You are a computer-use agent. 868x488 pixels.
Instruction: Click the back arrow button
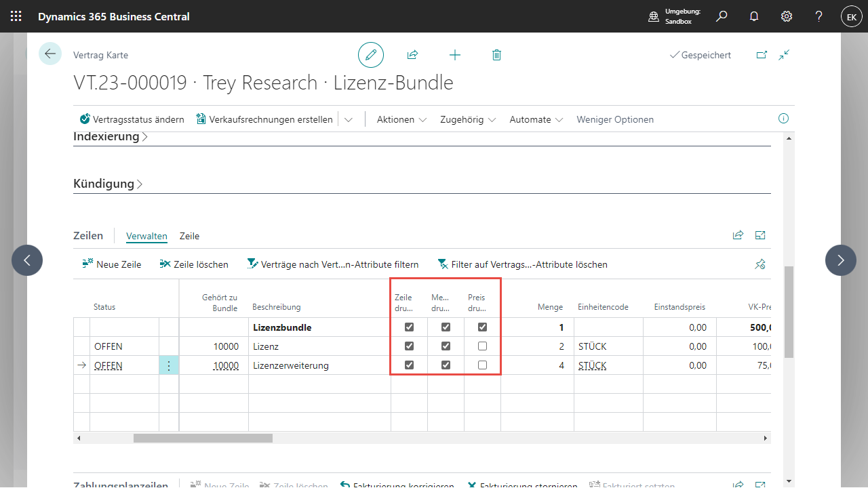click(x=50, y=54)
